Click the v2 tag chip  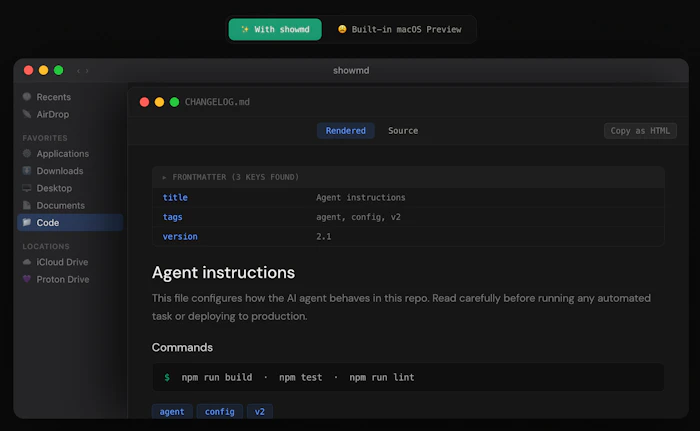coord(260,411)
